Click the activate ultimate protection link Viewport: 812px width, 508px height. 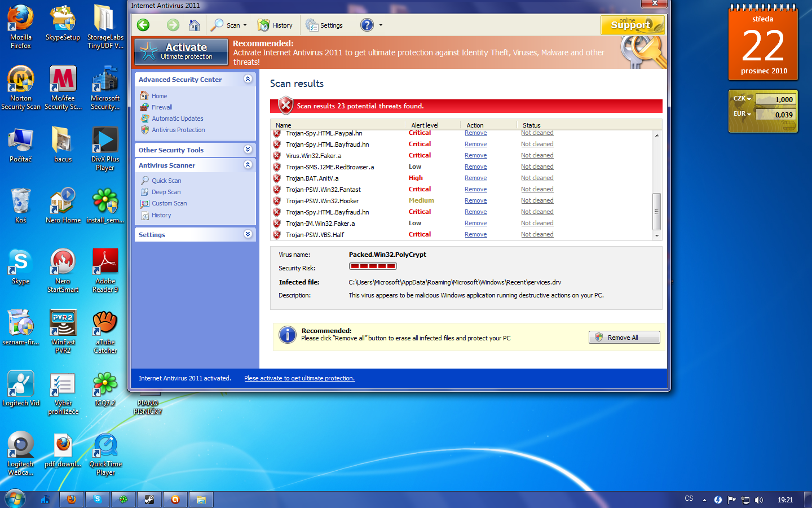click(x=299, y=378)
